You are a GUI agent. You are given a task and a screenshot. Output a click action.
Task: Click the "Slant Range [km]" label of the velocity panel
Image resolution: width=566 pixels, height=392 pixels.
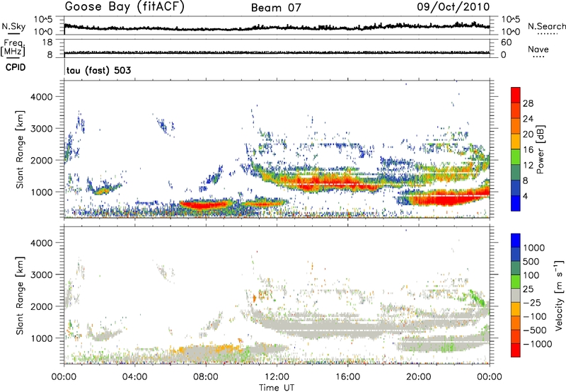pos(20,295)
